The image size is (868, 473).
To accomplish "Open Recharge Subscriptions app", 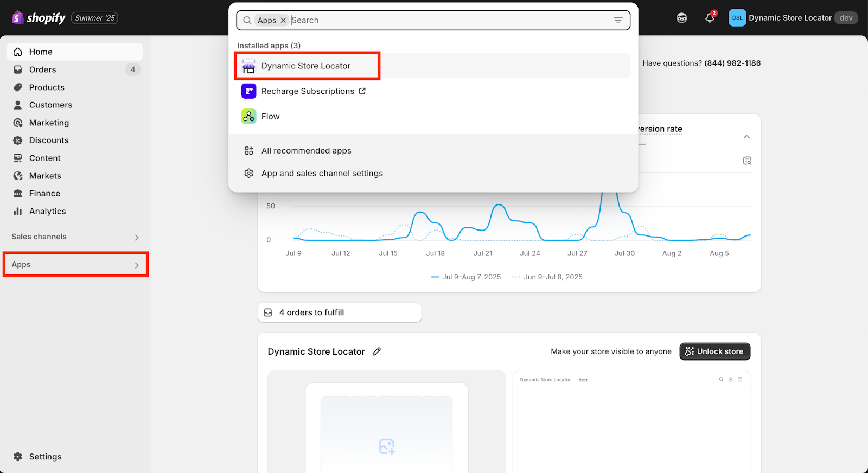I will (x=433, y=91).
